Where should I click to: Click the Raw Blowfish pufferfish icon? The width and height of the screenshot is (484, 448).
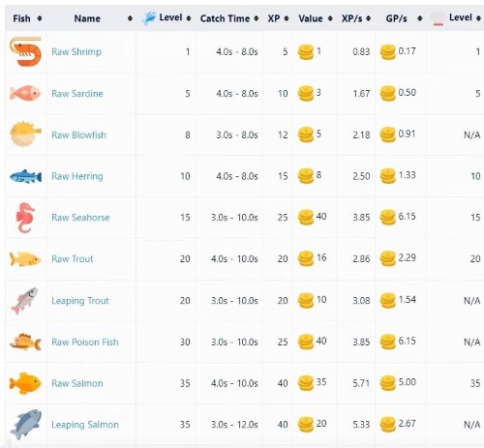point(26,134)
